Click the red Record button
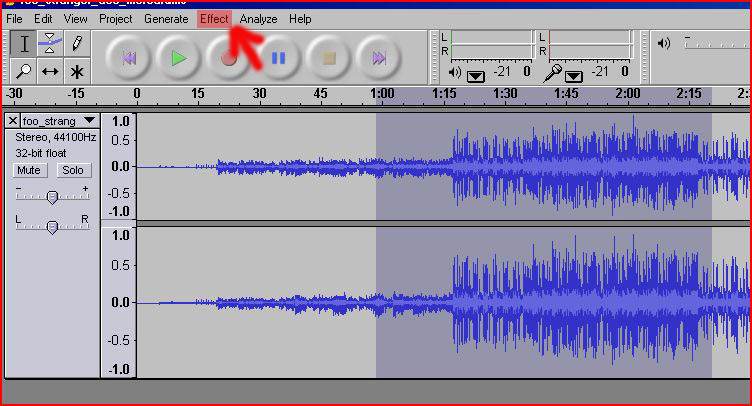 pos(229,58)
